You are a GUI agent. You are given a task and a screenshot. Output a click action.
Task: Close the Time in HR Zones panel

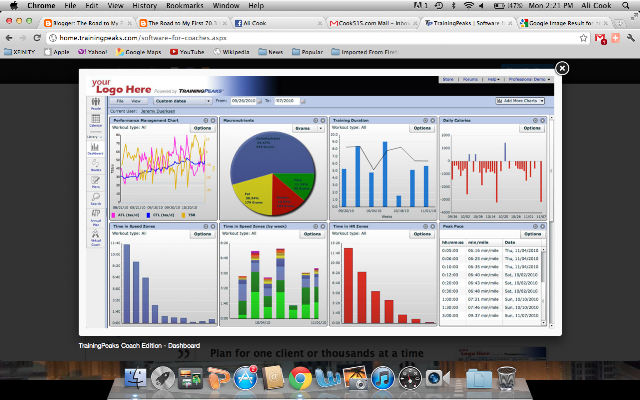point(432,226)
